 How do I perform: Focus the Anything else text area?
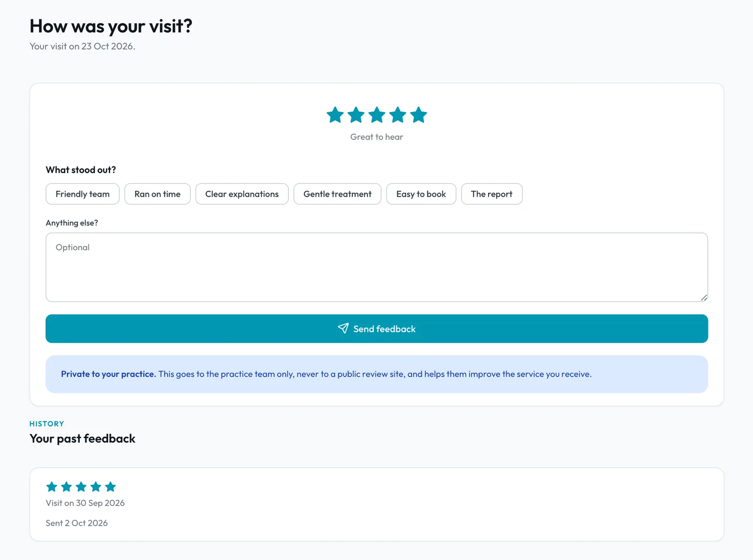(x=376, y=267)
